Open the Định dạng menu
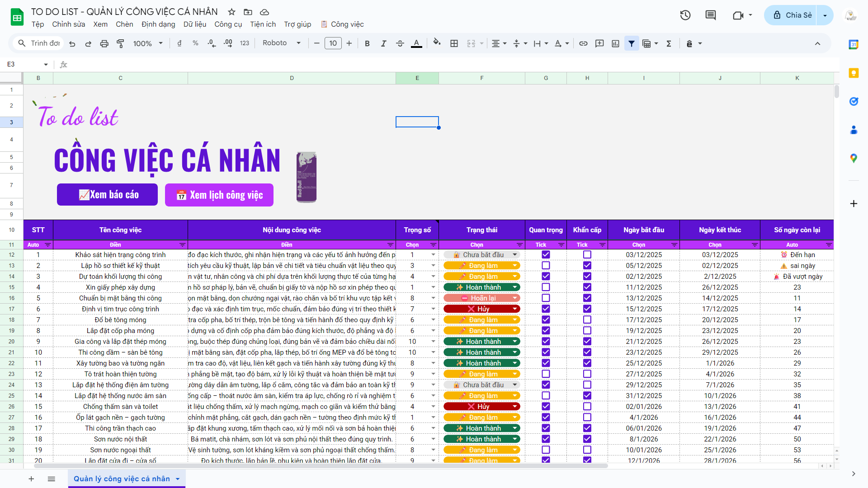This screenshot has height=488, width=868. (158, 24)
